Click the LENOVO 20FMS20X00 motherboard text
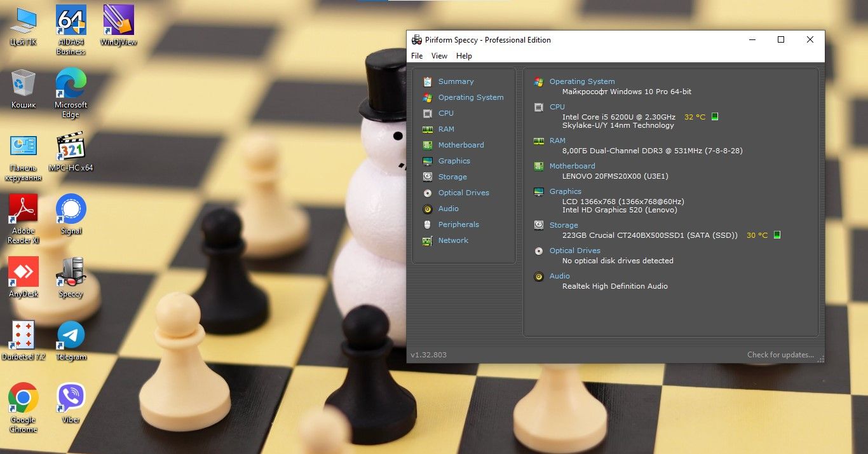The width and height of the screenshot is (868, 454). pos(615,176)
